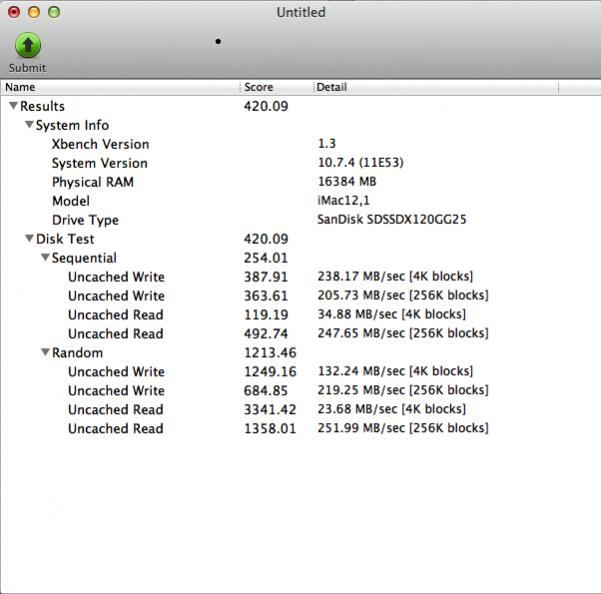The height and width of the screenshot is (594, 601).
Task: Select Uncached Write row scoring 1249.16
Action: coord(300,371)
